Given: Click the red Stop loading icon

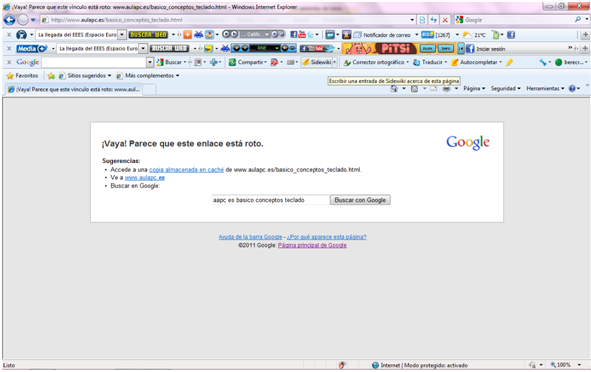Looking at the screenshot, I should click(x=445, y=20).
